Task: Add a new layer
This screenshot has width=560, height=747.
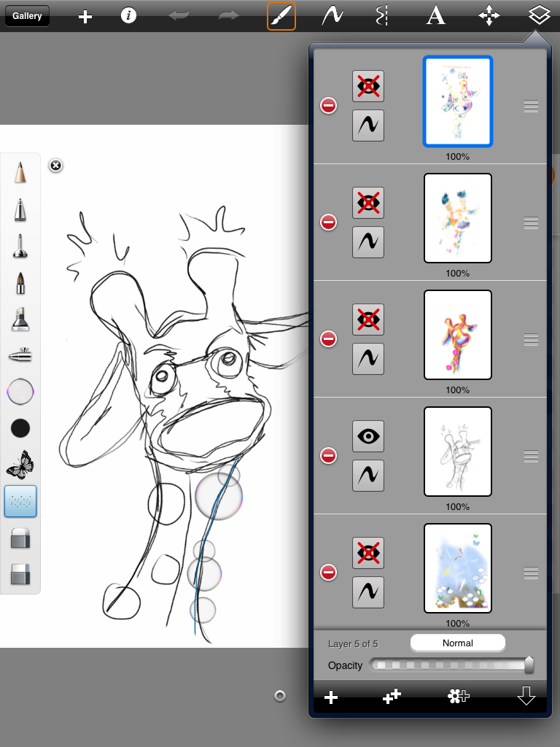Action: [331, 697]
